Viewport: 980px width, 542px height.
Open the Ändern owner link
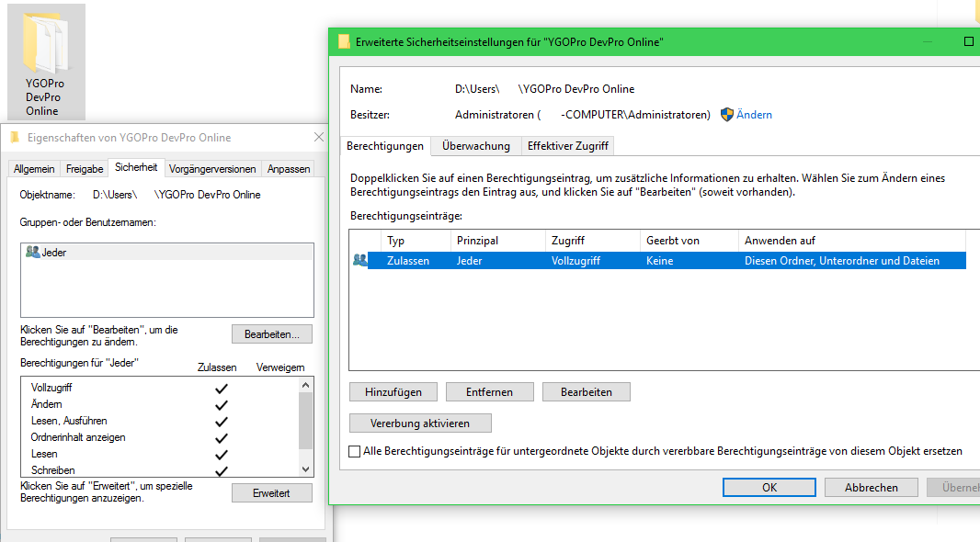754,115
